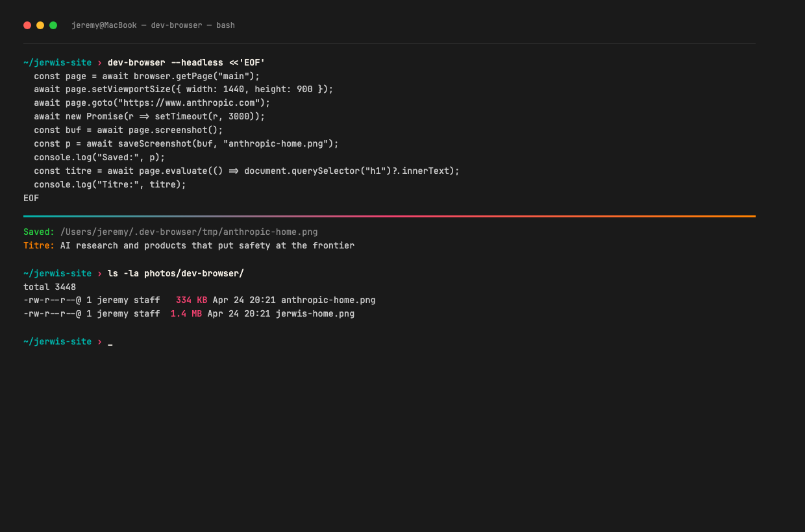Click the line containing browser.getPage("main")
Image resolution: width=805 pixels, height=532 pixels.
click(147, 76)
